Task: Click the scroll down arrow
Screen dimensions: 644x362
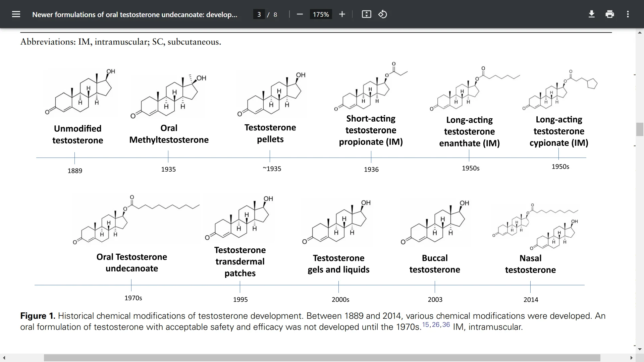Action: [x=640, y=349]
